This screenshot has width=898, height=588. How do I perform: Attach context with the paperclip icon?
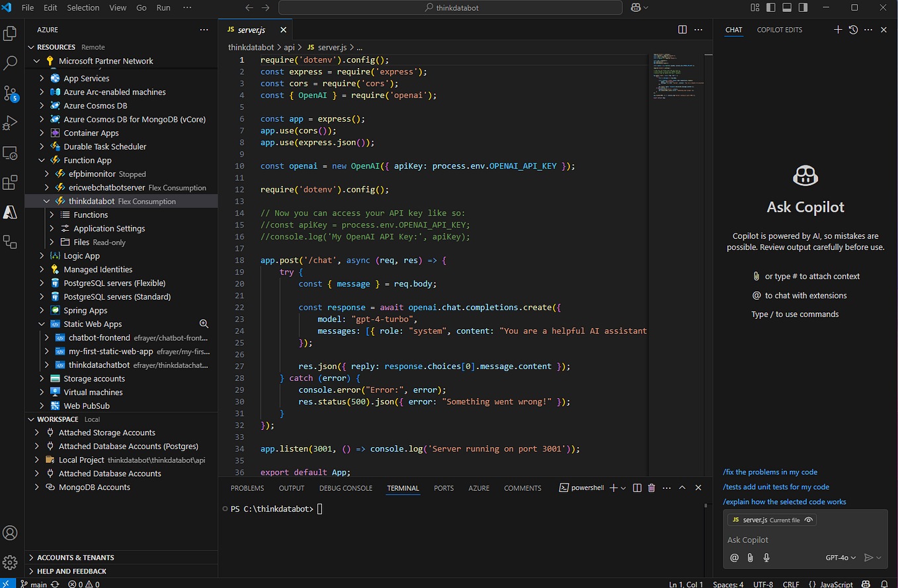(751, 558)
